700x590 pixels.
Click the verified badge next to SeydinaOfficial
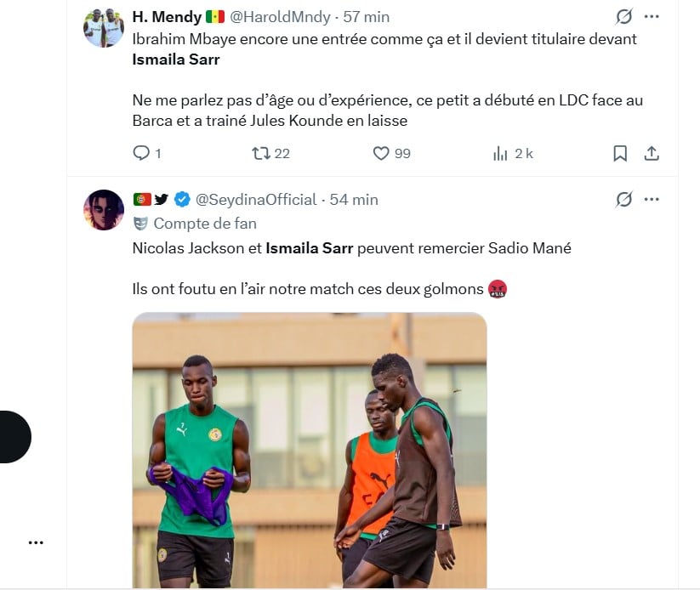pos(182,200)
